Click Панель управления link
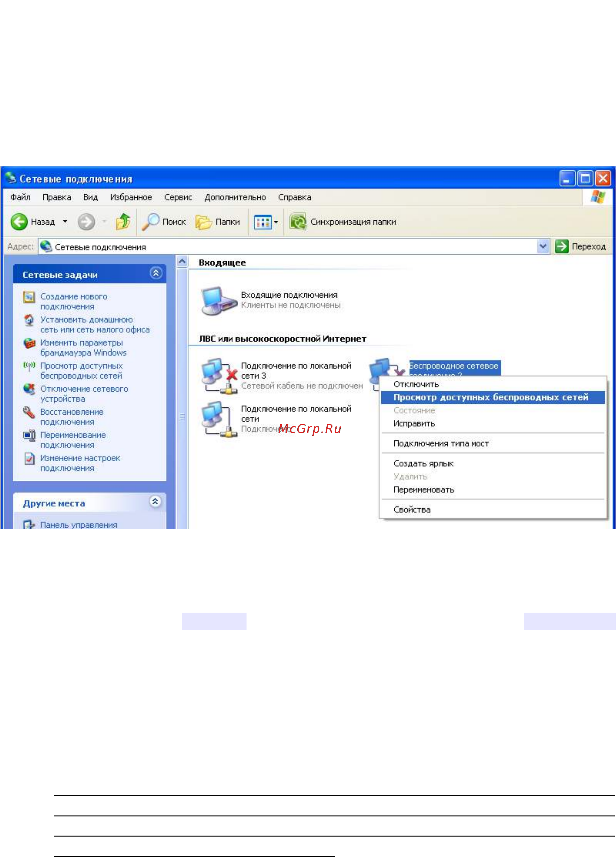Viewport: 616px width, 857px height. 79,525
